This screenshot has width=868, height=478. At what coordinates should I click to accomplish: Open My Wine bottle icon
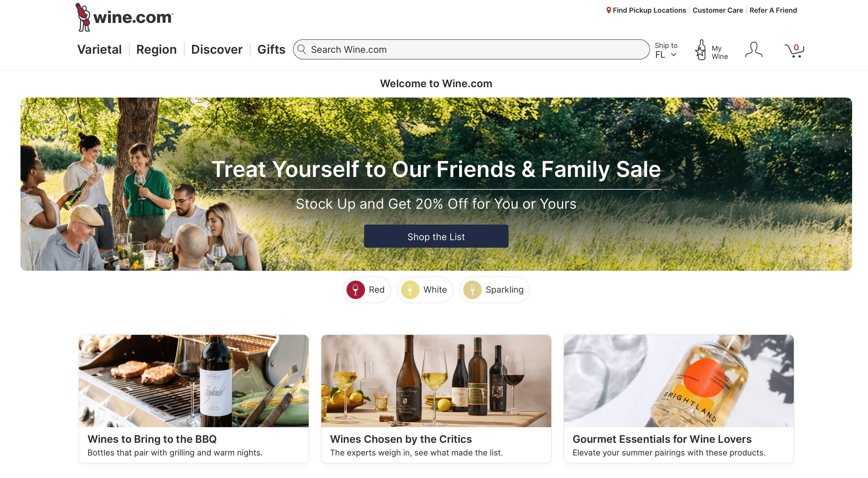[x=701, y=50]
